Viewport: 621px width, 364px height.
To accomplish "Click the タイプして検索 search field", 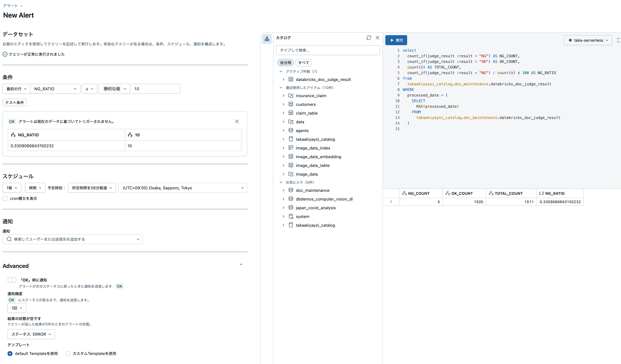I will click(328, 50).
